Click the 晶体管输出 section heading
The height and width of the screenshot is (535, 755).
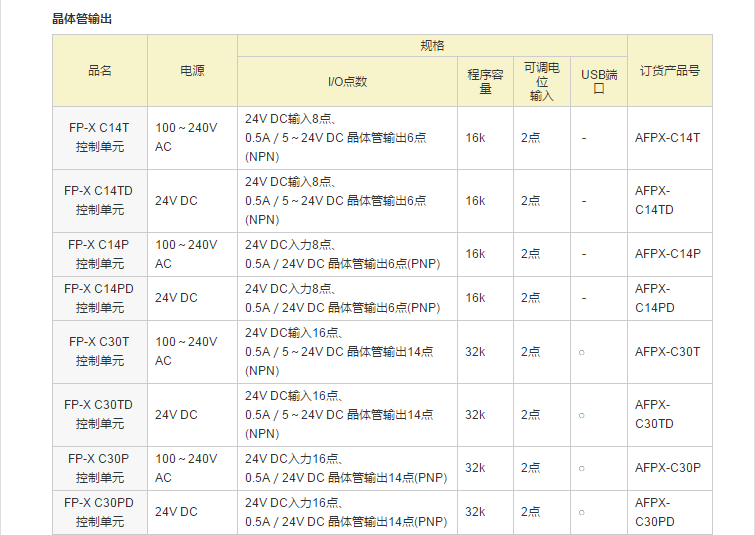coord(82,19)
